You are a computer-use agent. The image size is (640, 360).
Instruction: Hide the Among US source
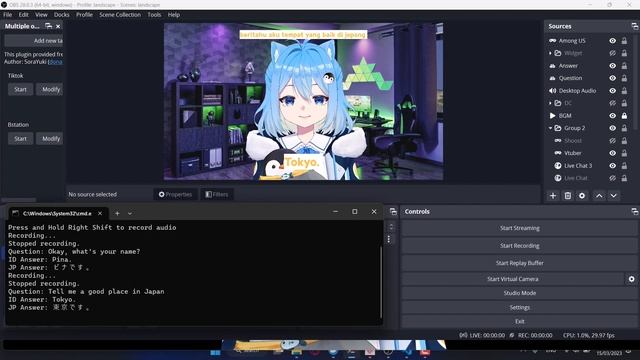click(x=613, y=41)
